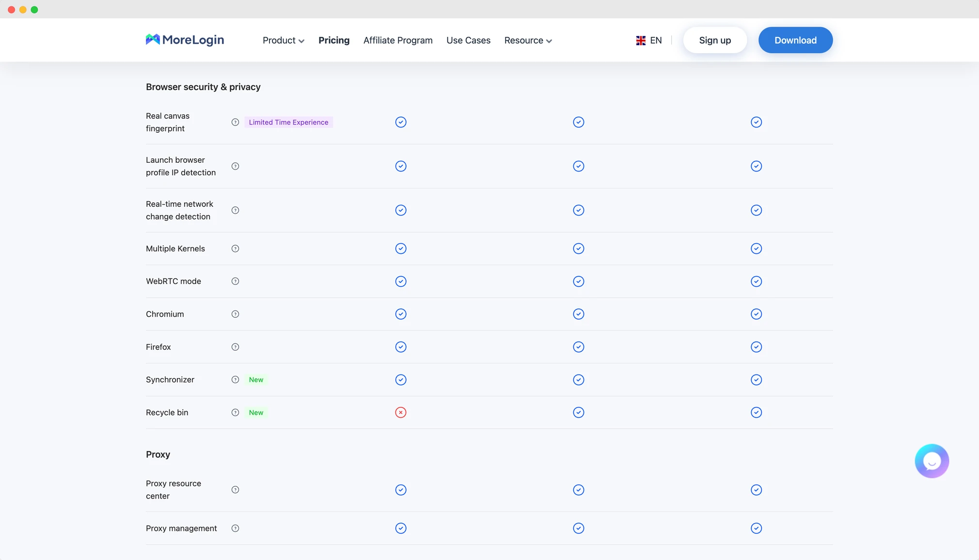This screenshot has width=979, height=560.
Task: Click second-column checkmark for Recycle bin
Action: coord(578,412)
